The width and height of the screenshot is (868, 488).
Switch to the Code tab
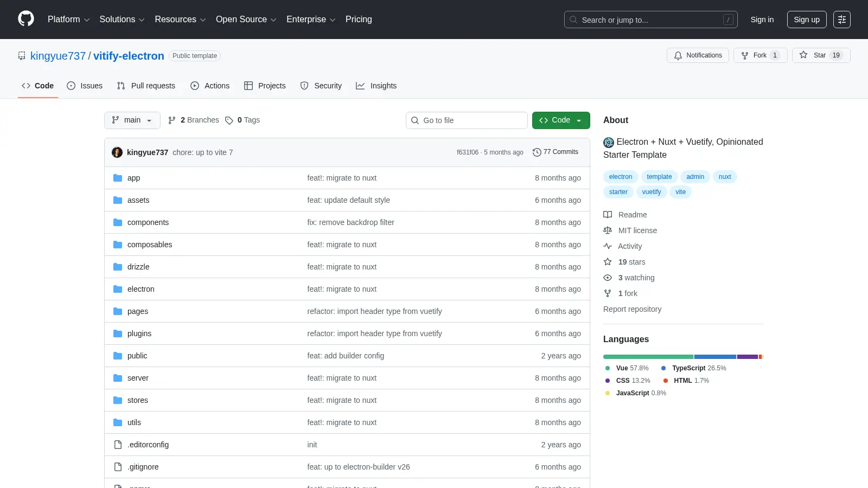[38, 86]
